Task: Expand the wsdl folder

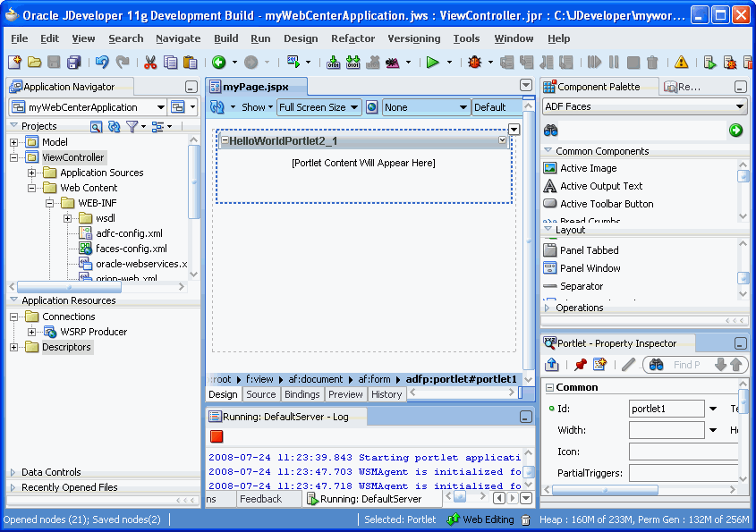Action: click(x=67, y=218)
